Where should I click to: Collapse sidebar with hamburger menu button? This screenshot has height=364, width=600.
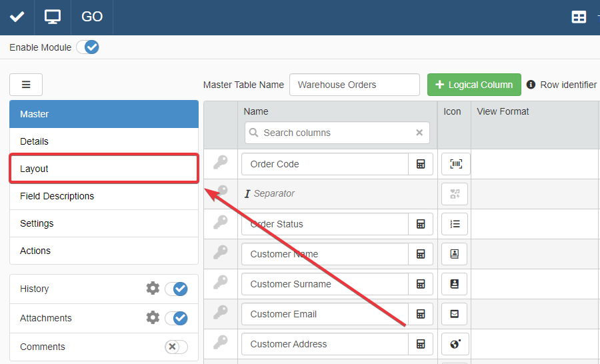pyautogui.click(x=26, y=85)
